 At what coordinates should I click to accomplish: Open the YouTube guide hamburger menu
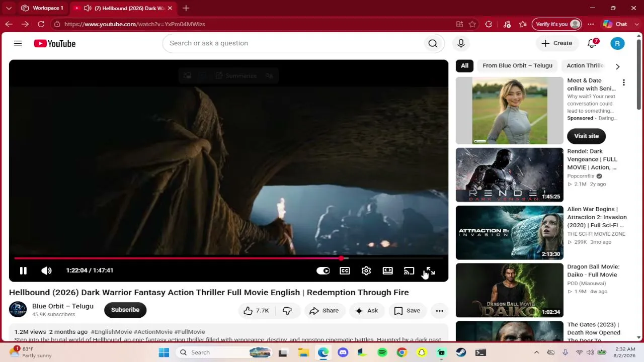coord(18,43)
